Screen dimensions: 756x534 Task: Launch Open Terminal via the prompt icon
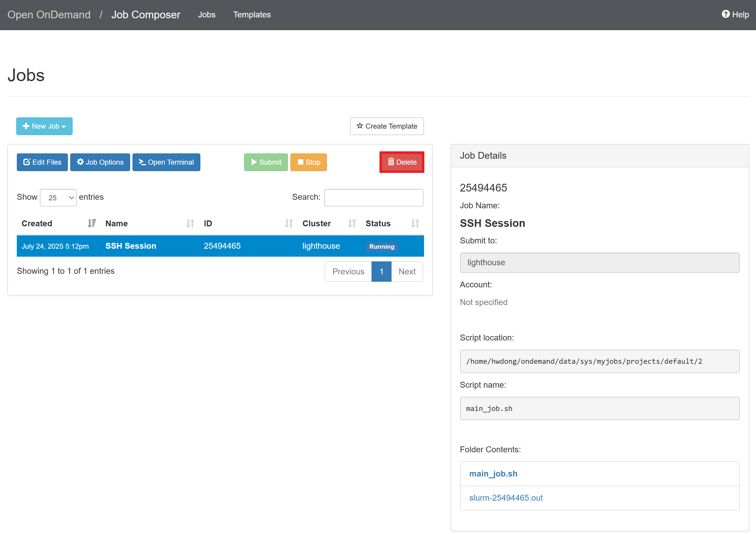(x=166, y=162)
